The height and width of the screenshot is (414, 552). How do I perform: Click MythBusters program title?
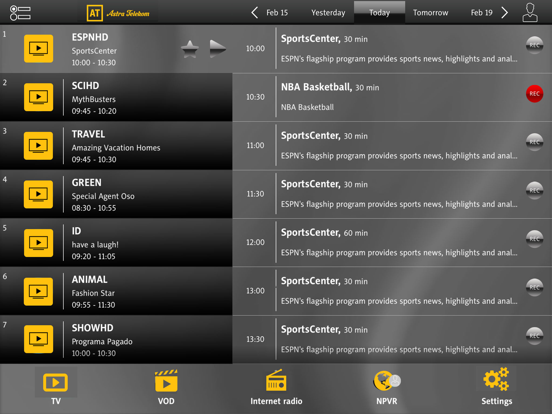click(x=94, y=99)
